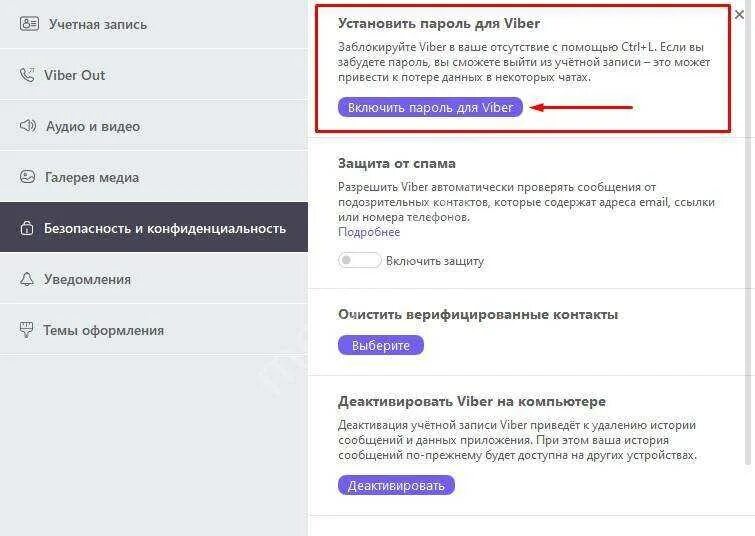Click the lock icon beside Безопасность и конфиденциальность
Image resolution: width=755 pixels, height=536 pixels.
(x=26, y=227)
